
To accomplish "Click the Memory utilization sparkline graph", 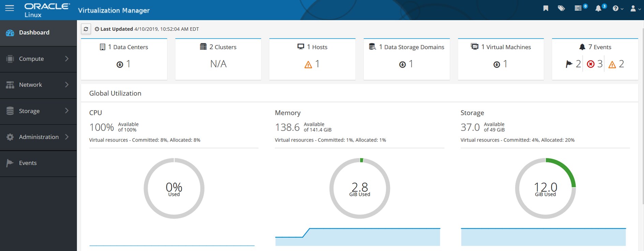I will (358, 237).
